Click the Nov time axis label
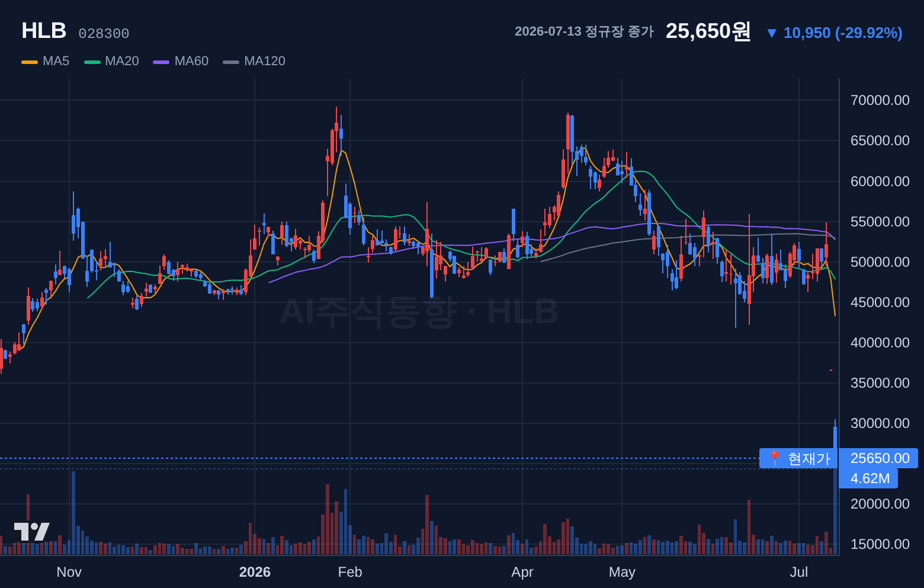Screen dimensions: 924x588 69,572
